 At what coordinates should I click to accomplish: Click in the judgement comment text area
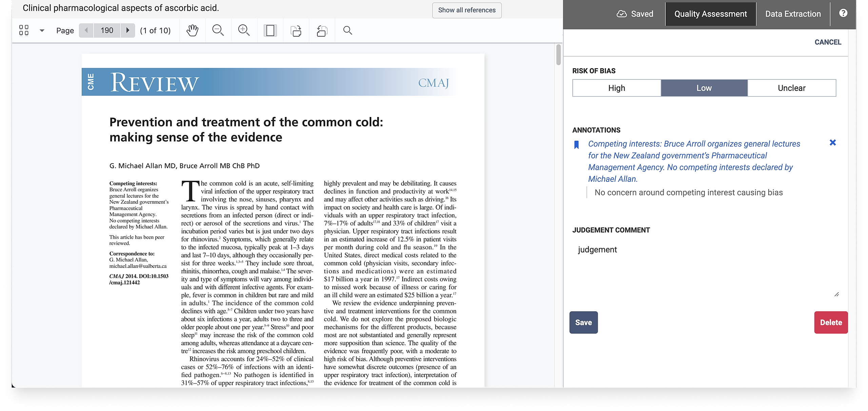(x=704, y=268)
